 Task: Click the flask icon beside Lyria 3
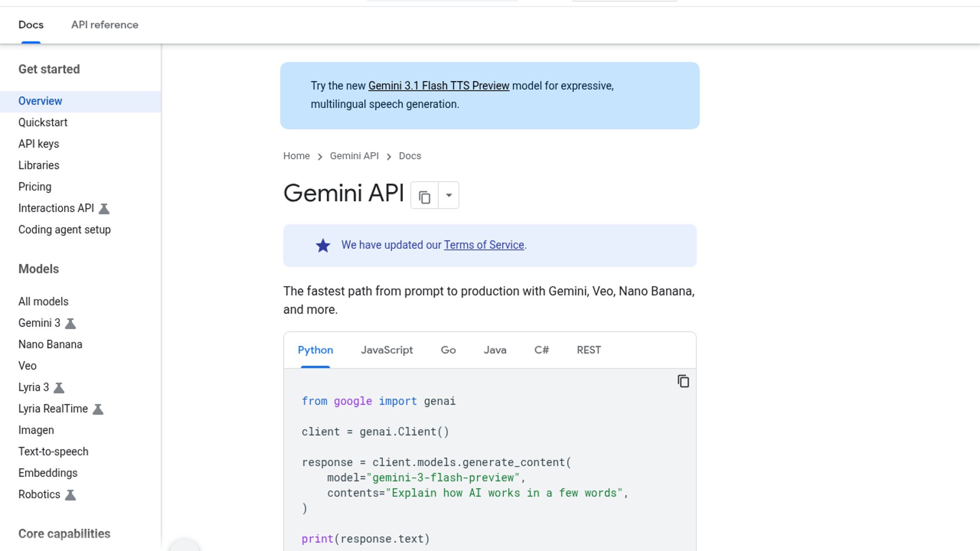point(59,388)
